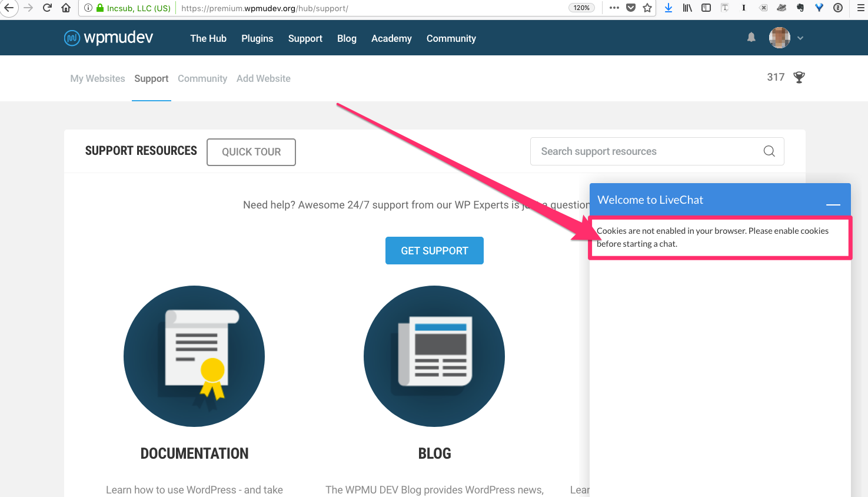
Task: Click the backspace-shaped X extension icon
Action: click(x=763, y=8)
